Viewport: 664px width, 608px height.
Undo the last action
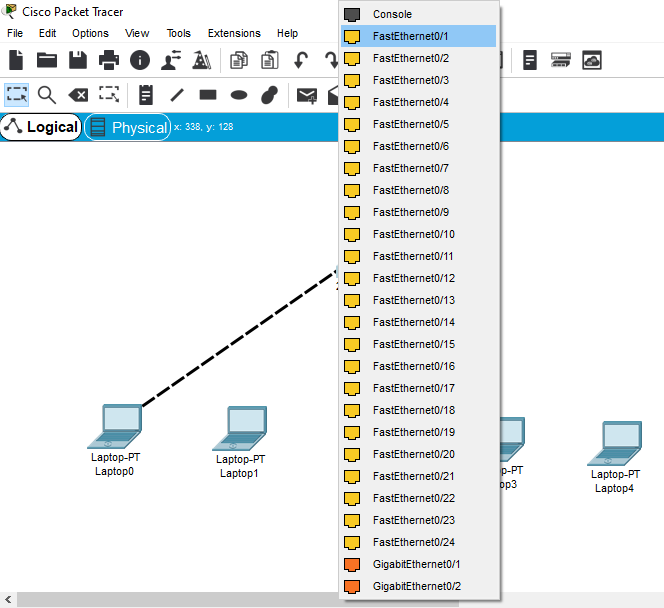click(x=301, y=60)
